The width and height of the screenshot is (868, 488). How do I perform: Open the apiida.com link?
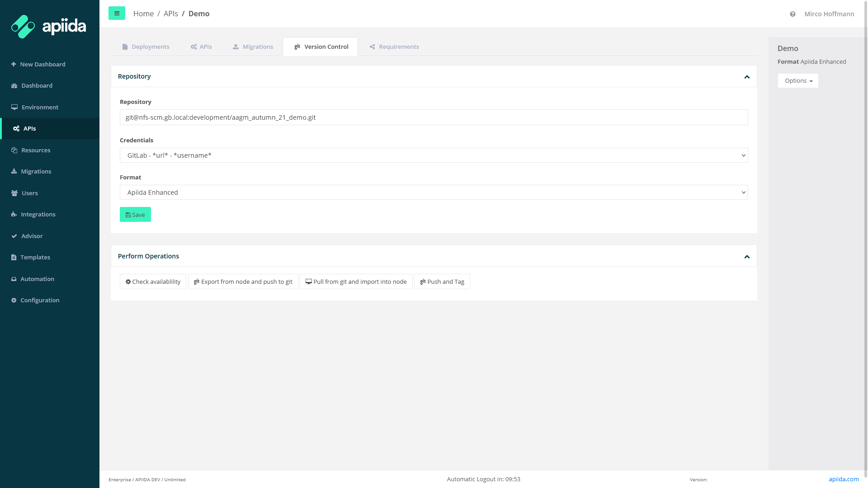844,479
